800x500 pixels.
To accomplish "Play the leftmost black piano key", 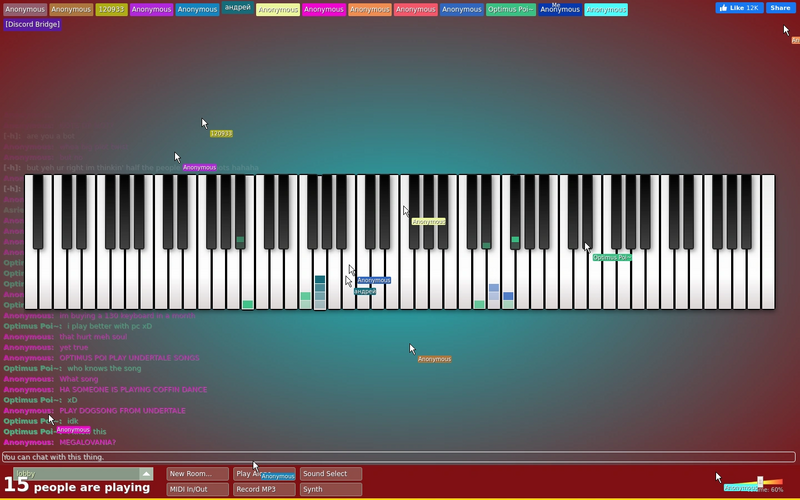I will click(38, 212).
